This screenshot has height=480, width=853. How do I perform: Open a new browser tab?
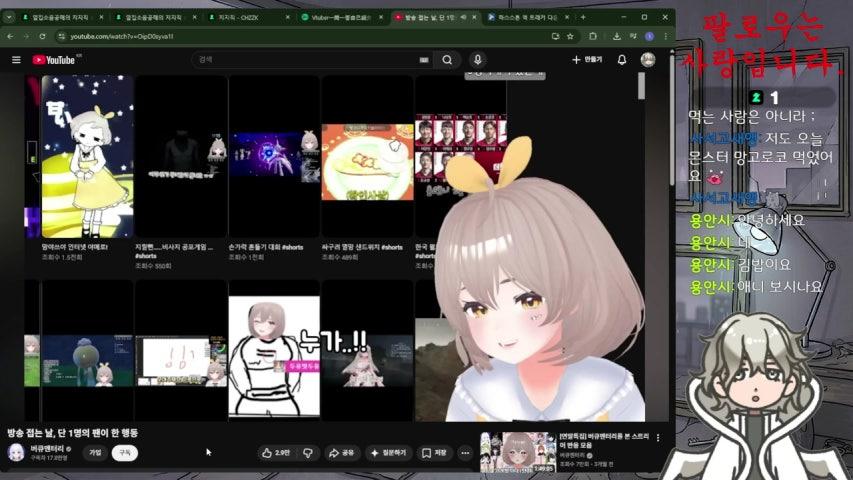click(x=583, y=17)
